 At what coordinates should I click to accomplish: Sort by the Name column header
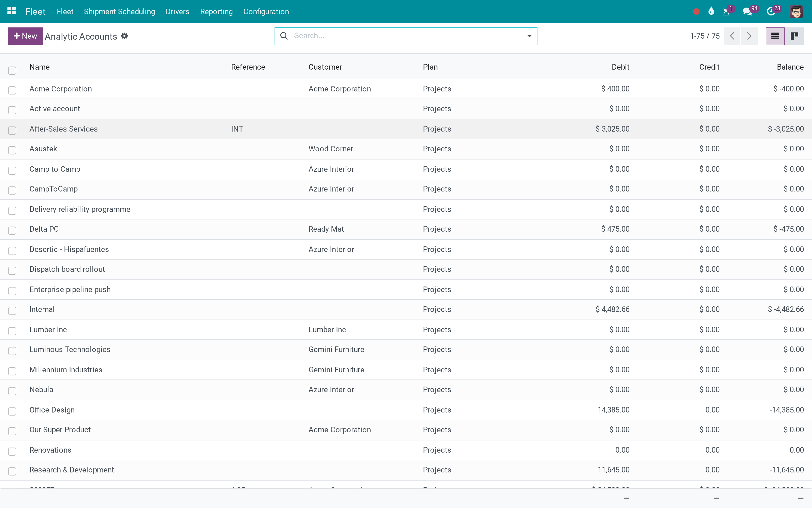40,67
